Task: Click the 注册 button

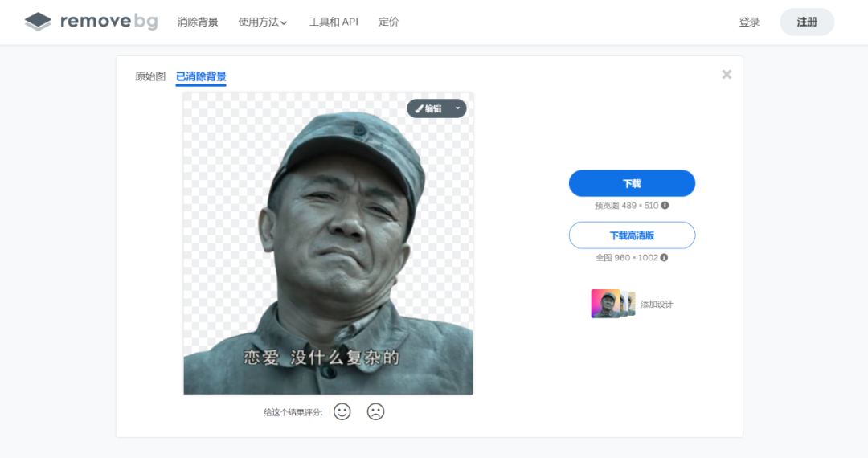Action: click(807, 22)
